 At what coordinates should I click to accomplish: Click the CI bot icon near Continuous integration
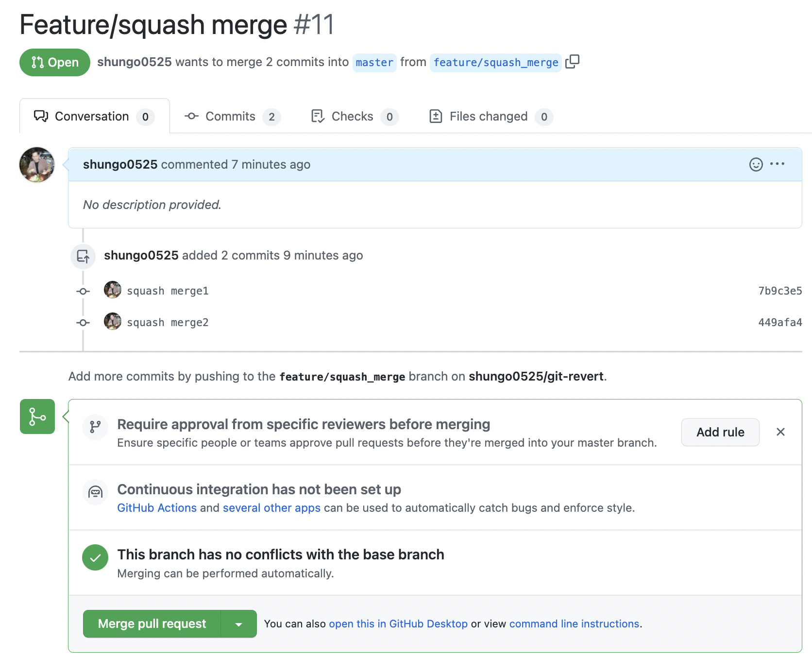[x=95, y=492]
